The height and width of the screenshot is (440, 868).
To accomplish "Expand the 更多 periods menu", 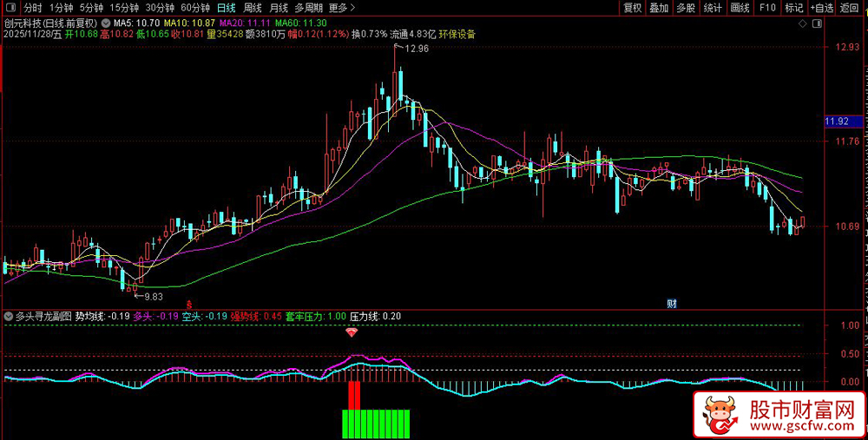I will [x=342, y=8].
